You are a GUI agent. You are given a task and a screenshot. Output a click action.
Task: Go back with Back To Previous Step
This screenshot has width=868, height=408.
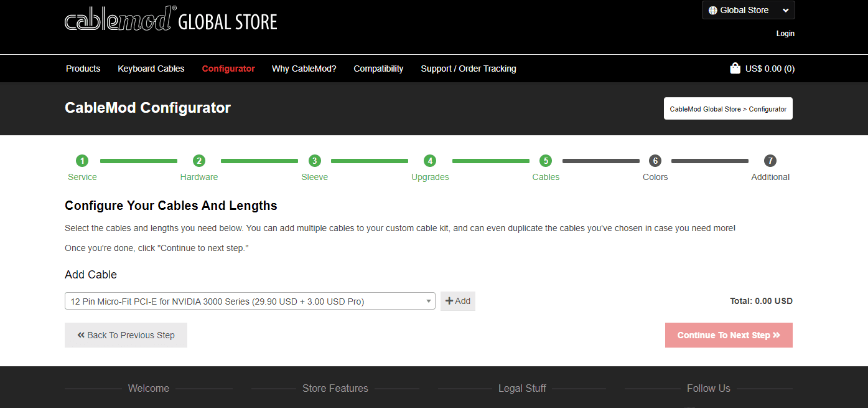pos(126,335)
